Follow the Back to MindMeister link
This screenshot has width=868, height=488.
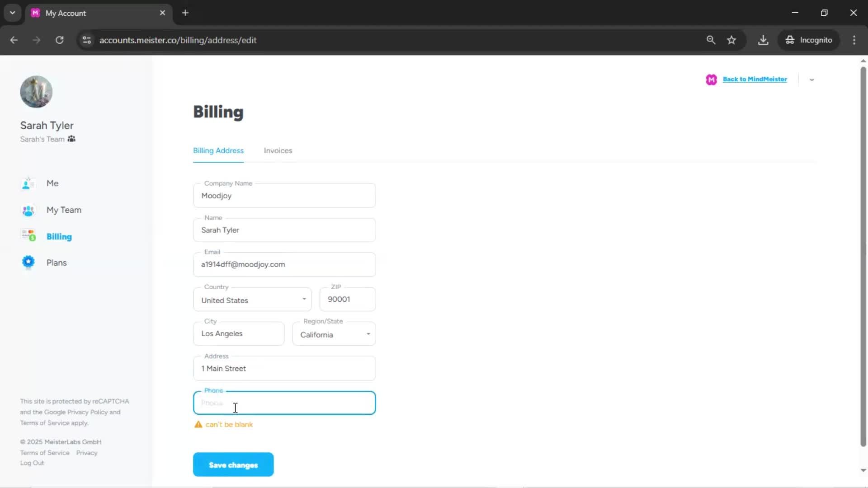(x=755, y=79)
